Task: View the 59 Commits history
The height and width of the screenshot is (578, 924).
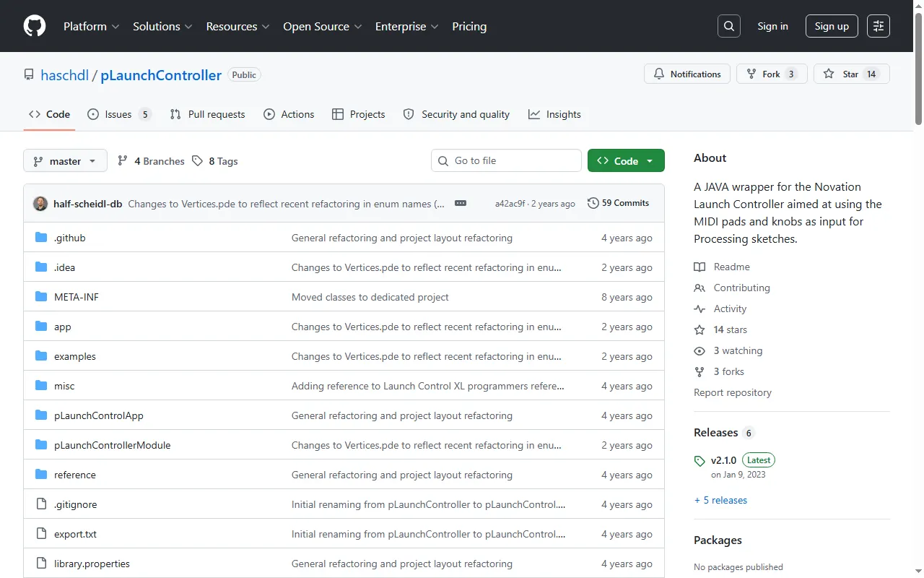Action: click(619, 203)
